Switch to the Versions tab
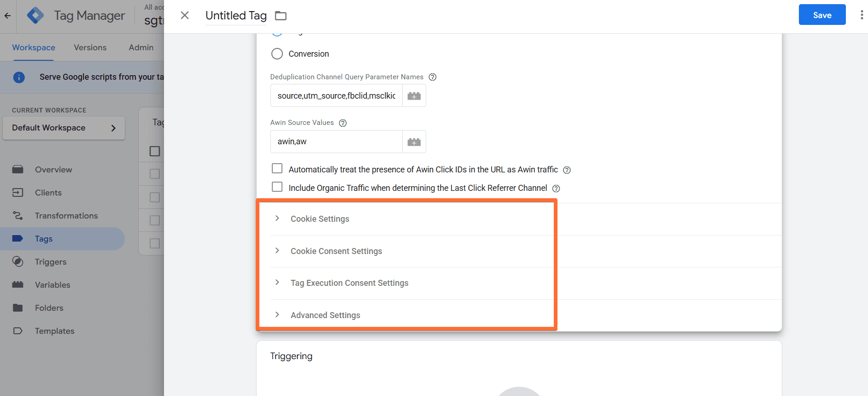 (x=90, y=47)
